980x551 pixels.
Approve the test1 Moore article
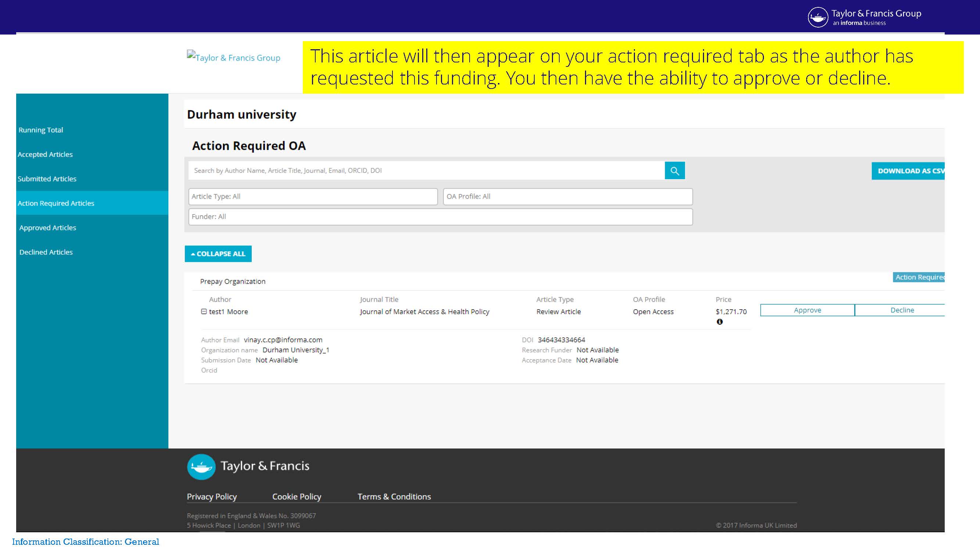click(807, 310)
